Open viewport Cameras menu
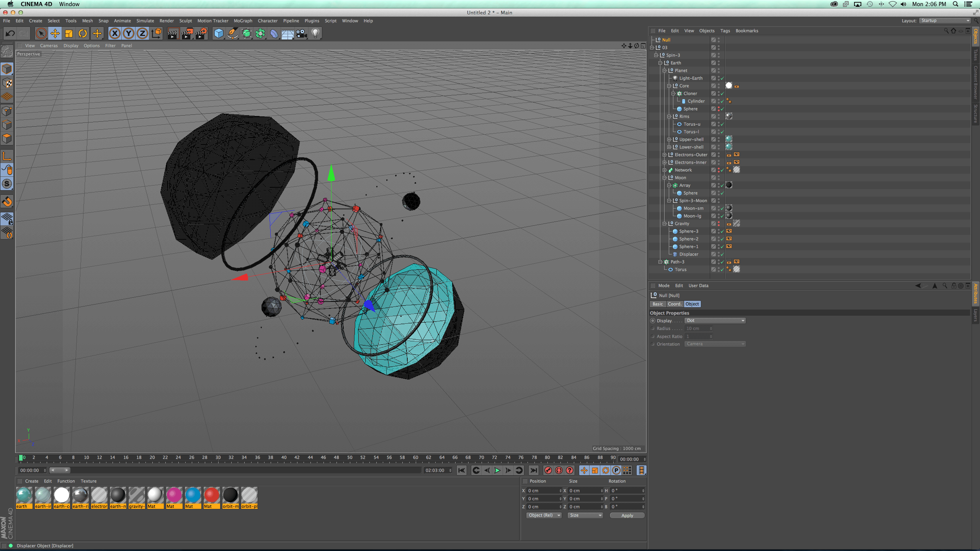980x551 pixels. pos(49,46)
